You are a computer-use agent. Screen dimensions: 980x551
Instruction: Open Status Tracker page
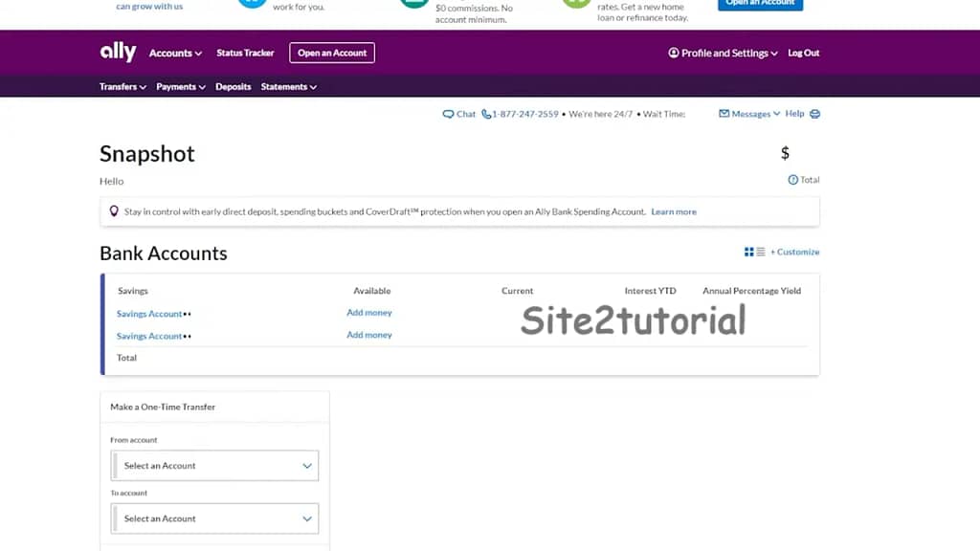click(245, 53)
